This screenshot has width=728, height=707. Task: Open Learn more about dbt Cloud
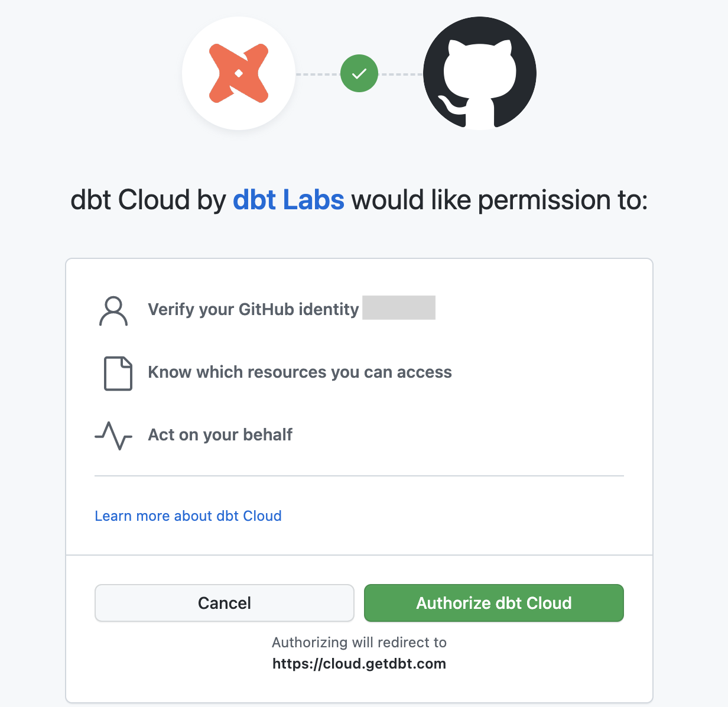click(188, 516)
